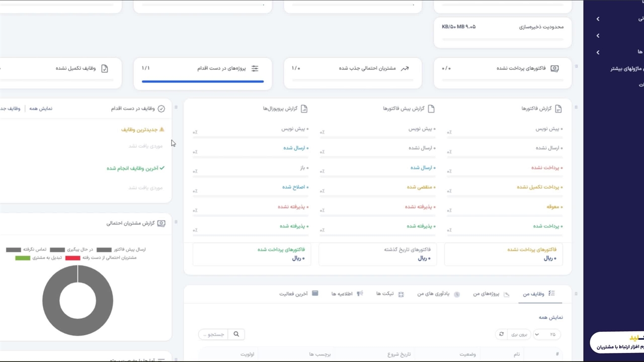Click the leads report (گزارش مشتریان احتمالی) icon
The width and height of the screenshot is (644, 362).
pos(161,223)
